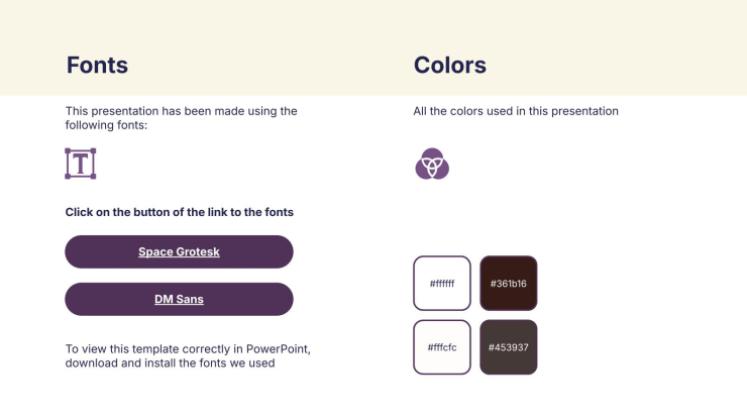Open the DM Sans font link
This screenshot has width=747, height=420.
[x=179, y=299]
